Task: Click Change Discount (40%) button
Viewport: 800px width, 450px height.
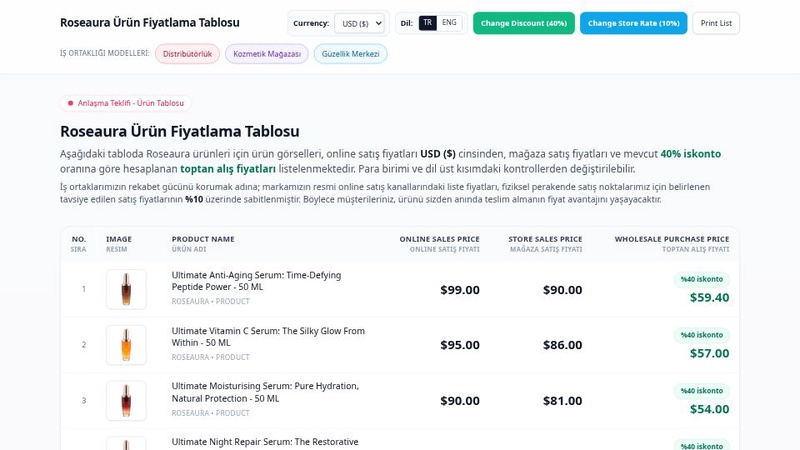Action: click(523, 23)
